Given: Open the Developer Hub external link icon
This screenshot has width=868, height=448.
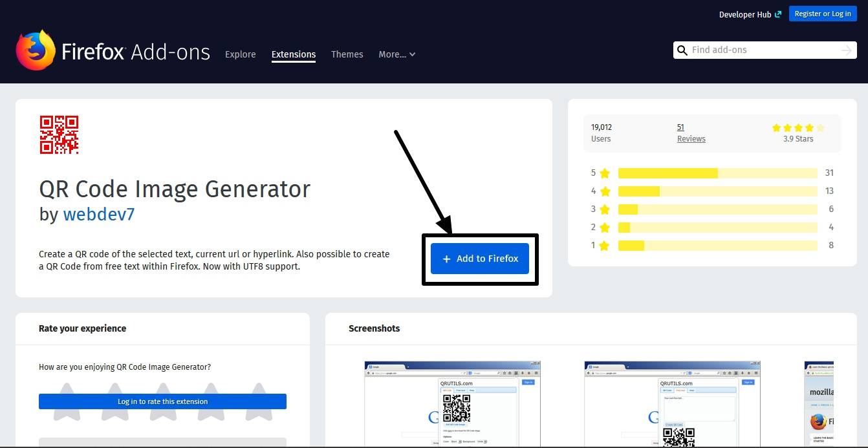Looking at the screenshot, I should 778,14.
